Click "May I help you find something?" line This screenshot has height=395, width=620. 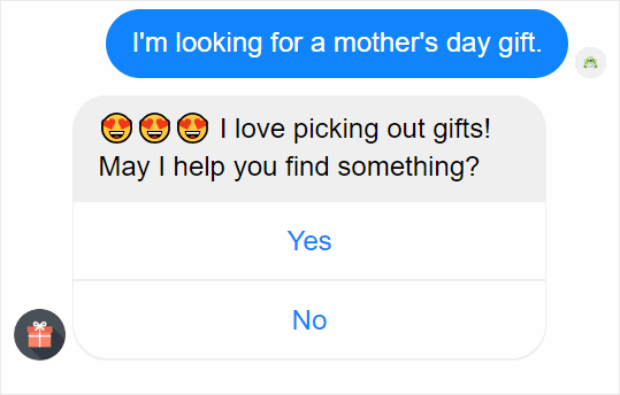[x=289, y=167]
